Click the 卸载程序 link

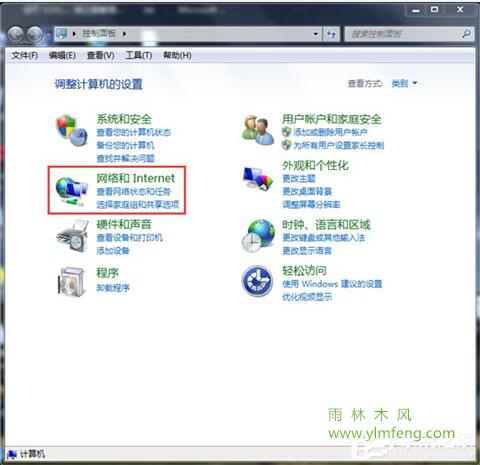[x=113, y=288]
